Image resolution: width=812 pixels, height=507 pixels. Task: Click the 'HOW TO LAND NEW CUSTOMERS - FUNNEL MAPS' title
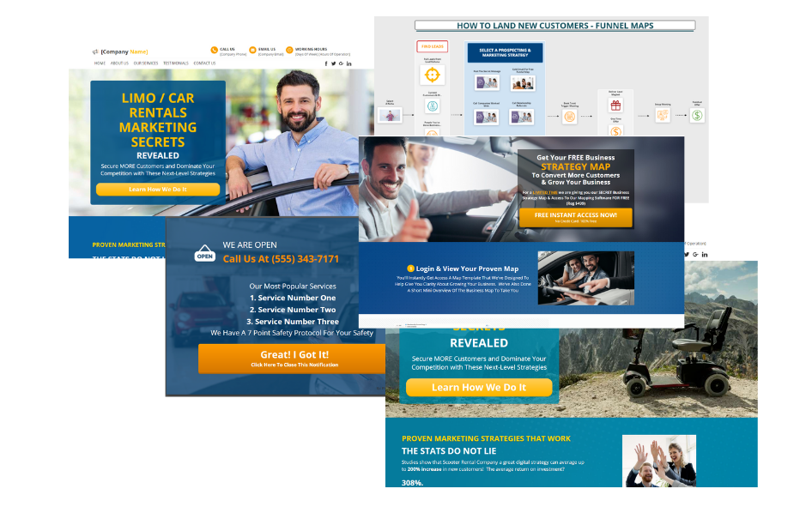pyautogui.click(x=555, y=26)
